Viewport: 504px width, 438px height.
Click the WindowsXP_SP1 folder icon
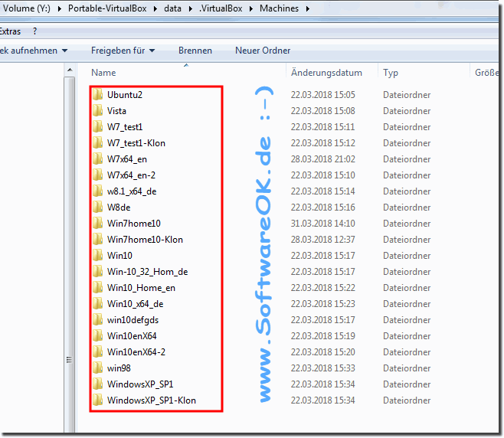tap(98, 384)
